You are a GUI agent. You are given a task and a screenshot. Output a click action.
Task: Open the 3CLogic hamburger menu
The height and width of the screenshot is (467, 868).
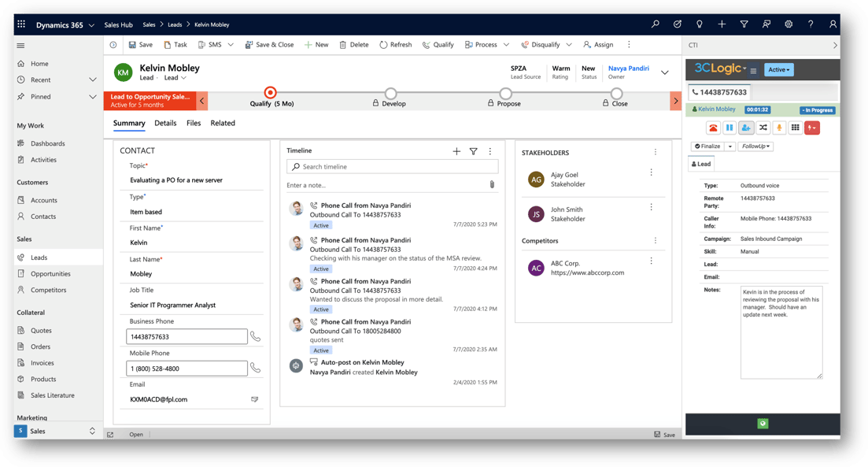click(x=753, y=70)
